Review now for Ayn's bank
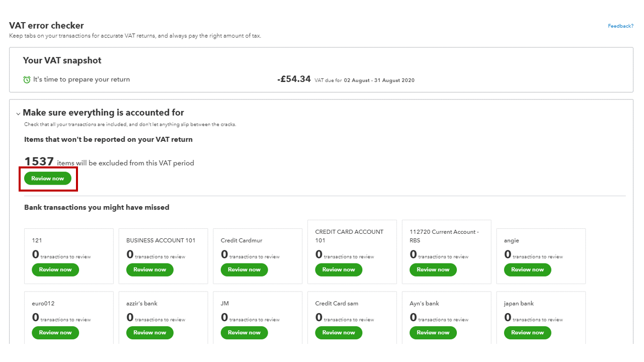The width and height of the screenshot is (644, 362). pyautogui.click(x=433, y=332)
